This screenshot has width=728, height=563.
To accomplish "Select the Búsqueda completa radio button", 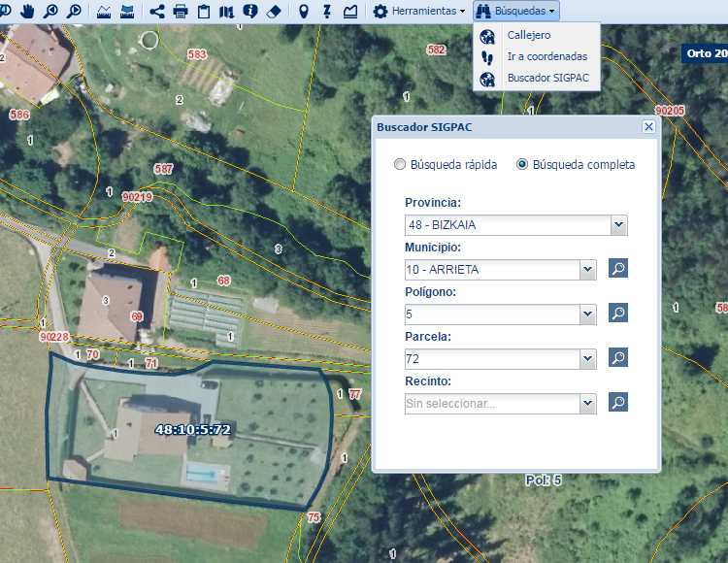I will 522,165.
